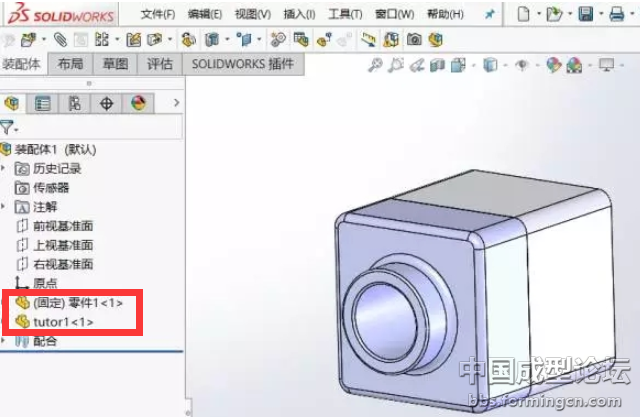Click the Zoom to Fit magnifier icon

376,65
